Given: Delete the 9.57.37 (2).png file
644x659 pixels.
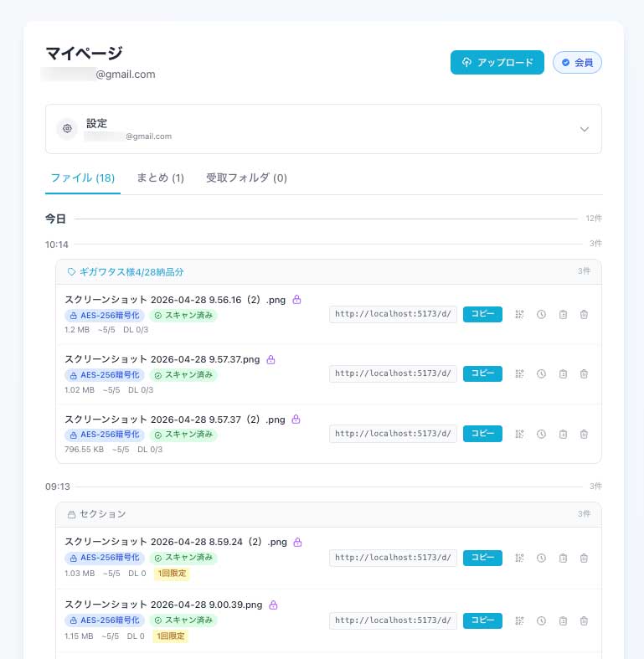Looking at the screenshot, I should (584, 434).
